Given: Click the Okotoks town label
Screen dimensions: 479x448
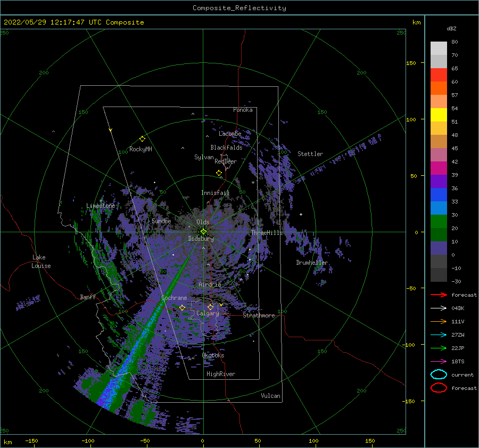Looking at the screenshot, I should [213, 355].
